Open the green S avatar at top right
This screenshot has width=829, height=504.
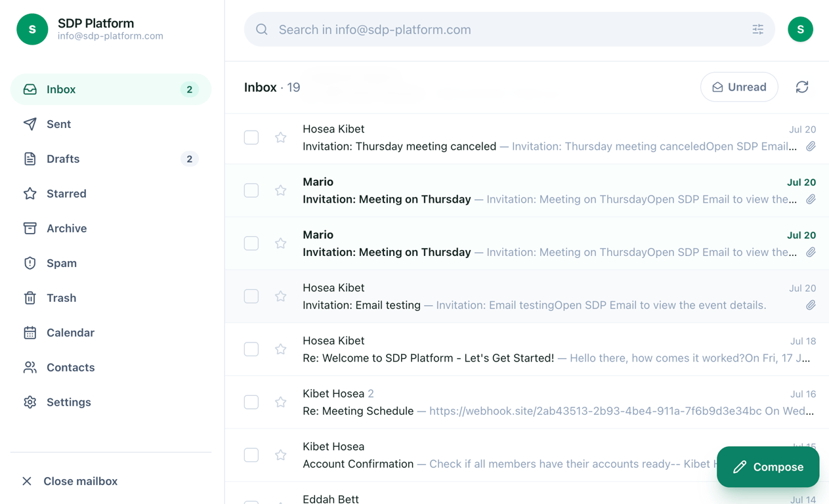(801, 30)
